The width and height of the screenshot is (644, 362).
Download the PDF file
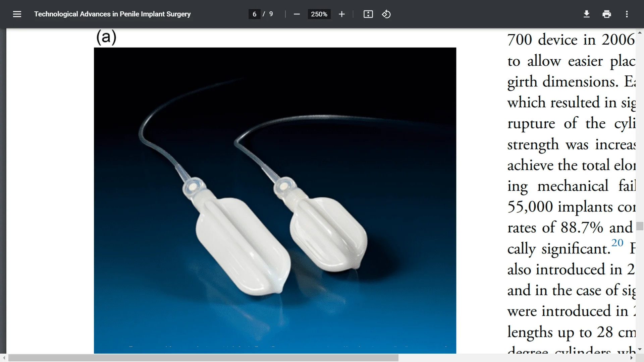click(587, 14)
